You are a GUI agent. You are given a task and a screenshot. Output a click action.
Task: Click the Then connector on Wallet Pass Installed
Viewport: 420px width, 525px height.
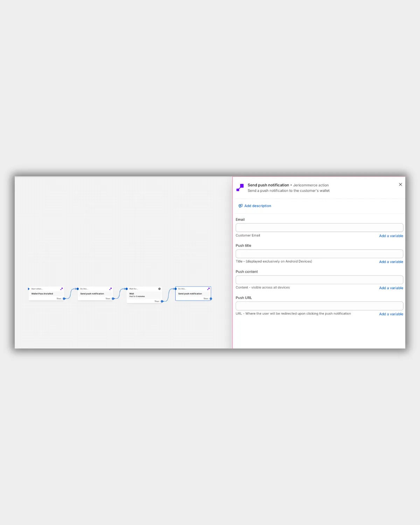(x=64, y=299)
